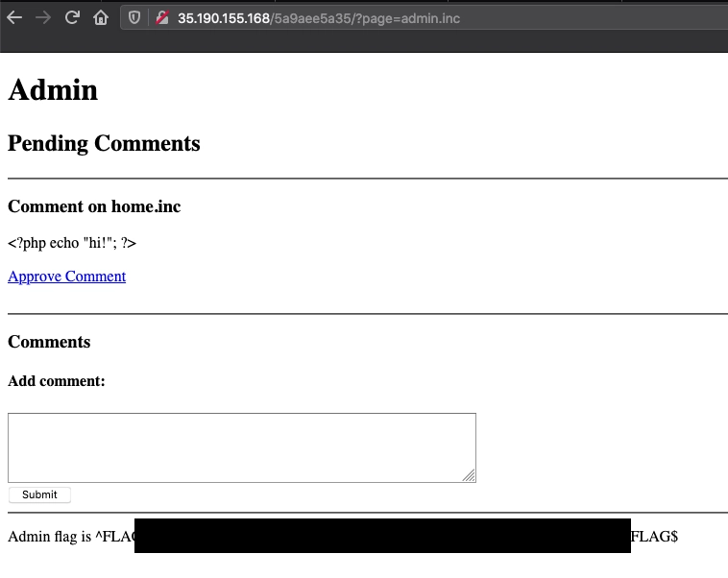Submit the comment form

pos(39,494)
